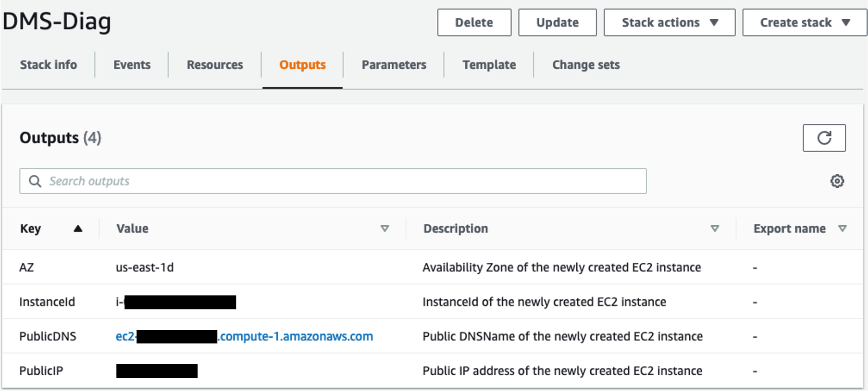Open the Change sets tab
Image resolution: width=868 pixels, height=391 pixels.
(585, 65)
